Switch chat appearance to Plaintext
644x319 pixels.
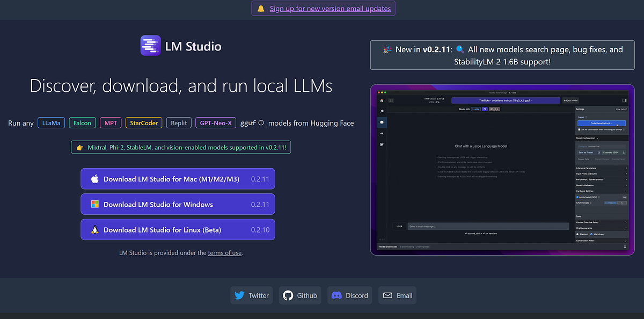578,234
